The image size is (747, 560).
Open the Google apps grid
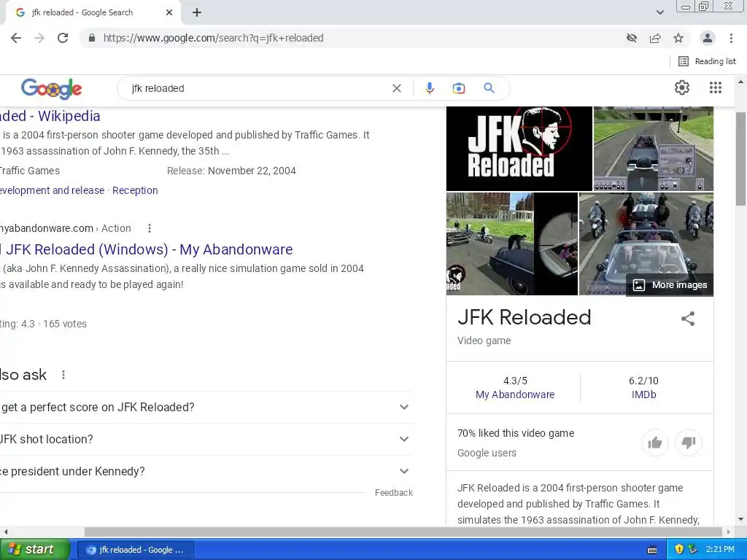click(716, 87)
